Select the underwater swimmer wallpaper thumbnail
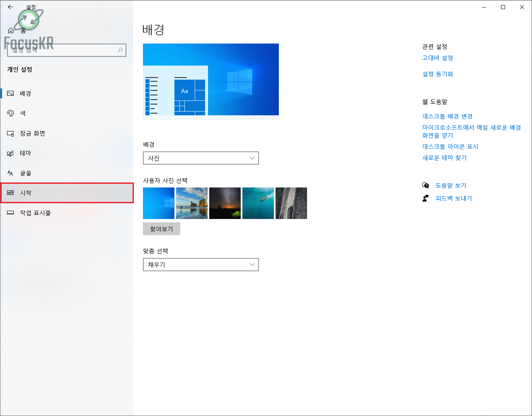 click(x=258, y=203)
